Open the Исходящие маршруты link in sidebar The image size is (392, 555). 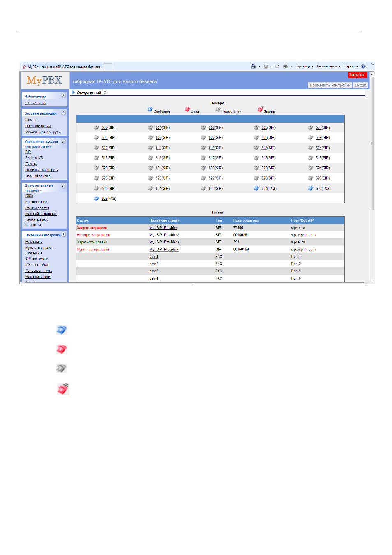(x=43, y=132)
